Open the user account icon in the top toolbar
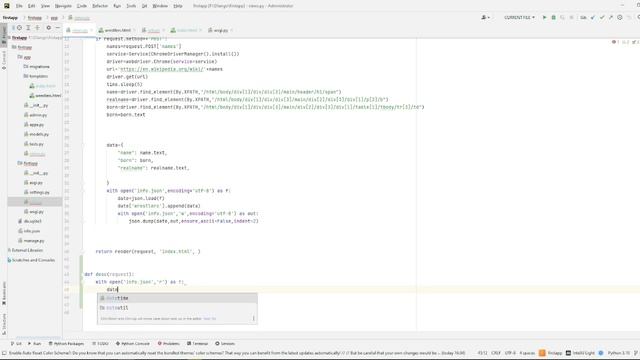Screen dimensions: 640x360 485,18
